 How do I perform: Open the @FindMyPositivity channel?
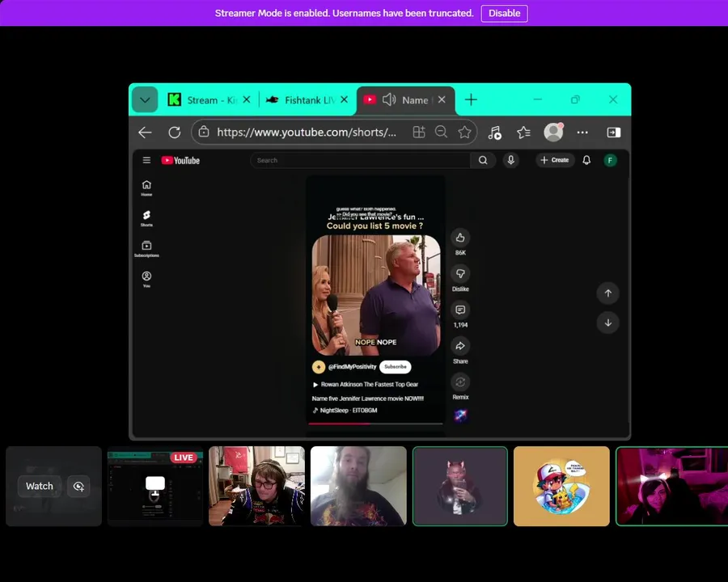(x=352, y=367)
